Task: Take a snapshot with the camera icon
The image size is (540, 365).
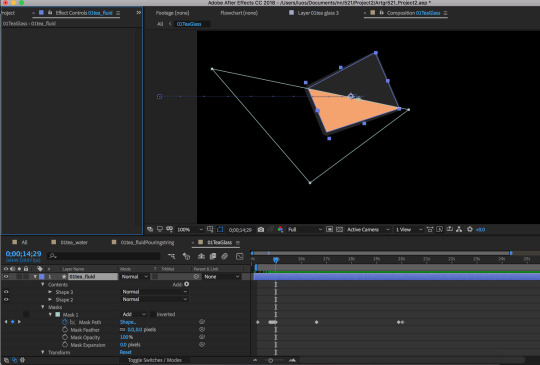Action: coord(261,229)
